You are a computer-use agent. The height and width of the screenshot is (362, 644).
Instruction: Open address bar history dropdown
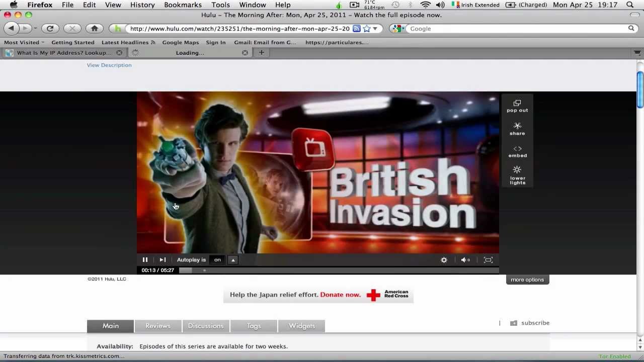pyautogui.click(x=375, y=29)
